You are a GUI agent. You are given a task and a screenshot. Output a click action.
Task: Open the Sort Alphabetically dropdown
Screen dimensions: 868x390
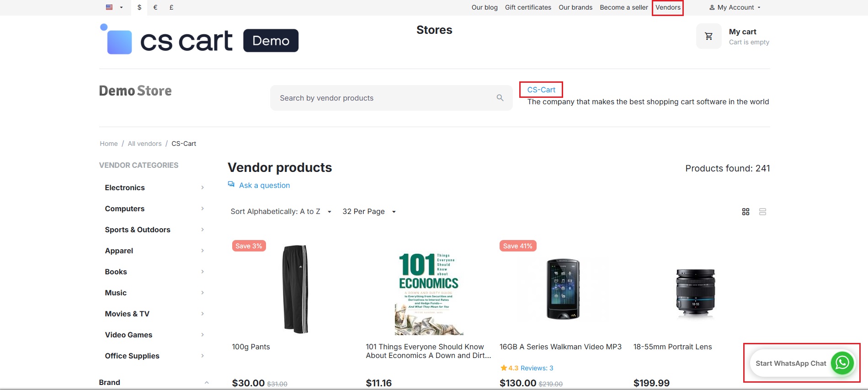[x=281, y=212]
